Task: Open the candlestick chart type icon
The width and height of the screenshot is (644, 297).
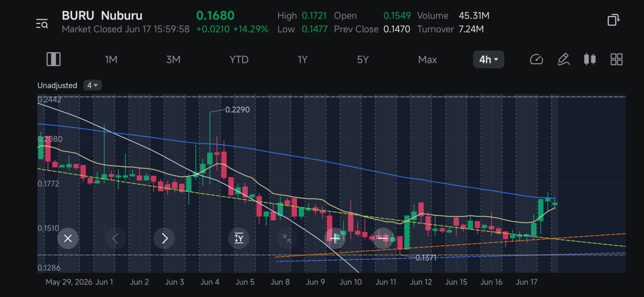Action: point(590,59)
